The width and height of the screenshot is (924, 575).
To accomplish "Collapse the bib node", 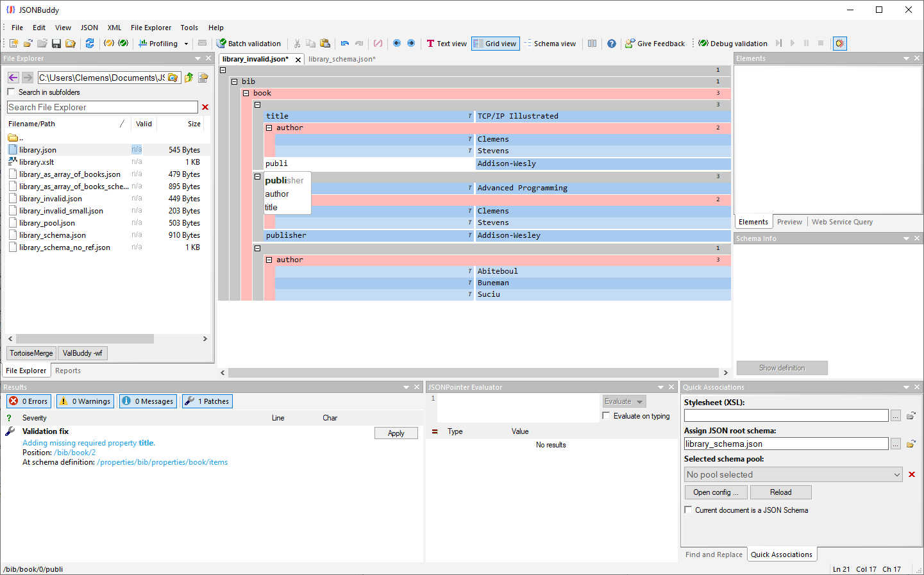I will point(234,81).
